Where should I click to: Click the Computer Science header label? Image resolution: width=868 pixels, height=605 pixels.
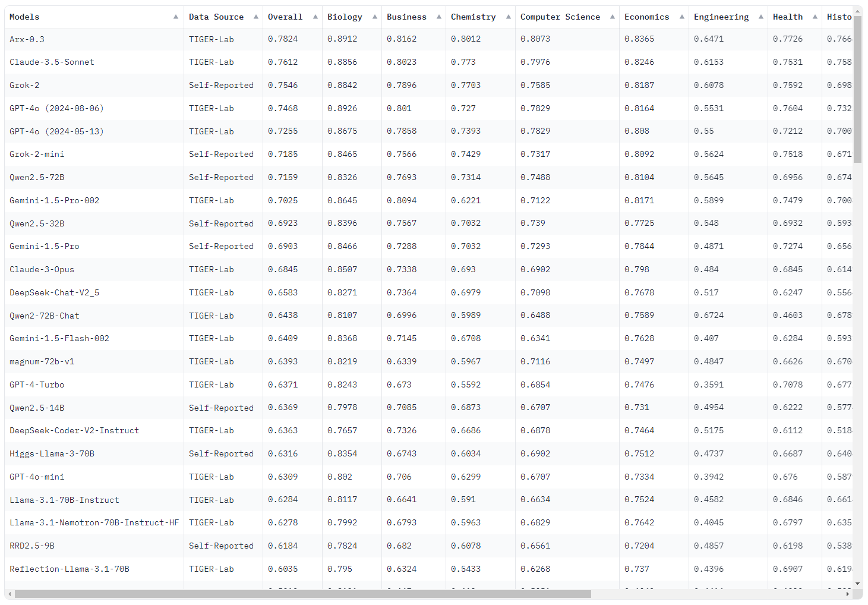coord(560,17)
